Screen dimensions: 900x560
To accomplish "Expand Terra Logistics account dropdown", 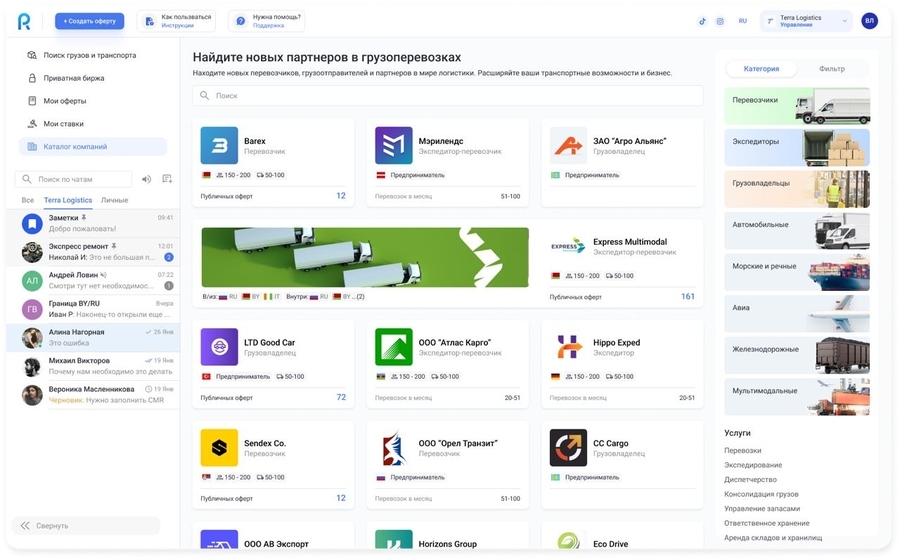I will coord(807,21).
